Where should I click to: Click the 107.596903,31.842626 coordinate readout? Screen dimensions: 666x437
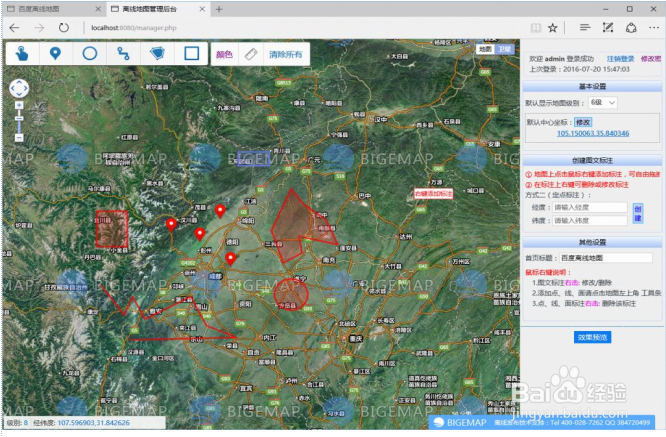93,423
